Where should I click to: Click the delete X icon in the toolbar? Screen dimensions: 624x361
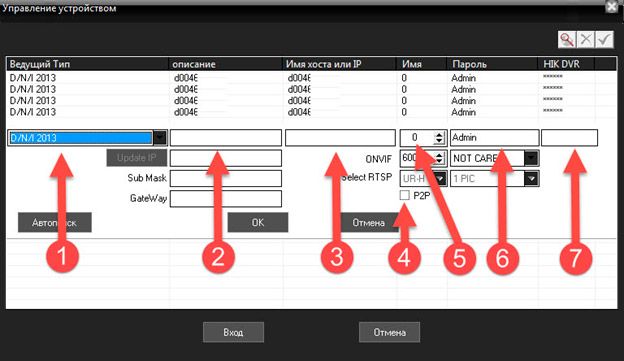586,39
